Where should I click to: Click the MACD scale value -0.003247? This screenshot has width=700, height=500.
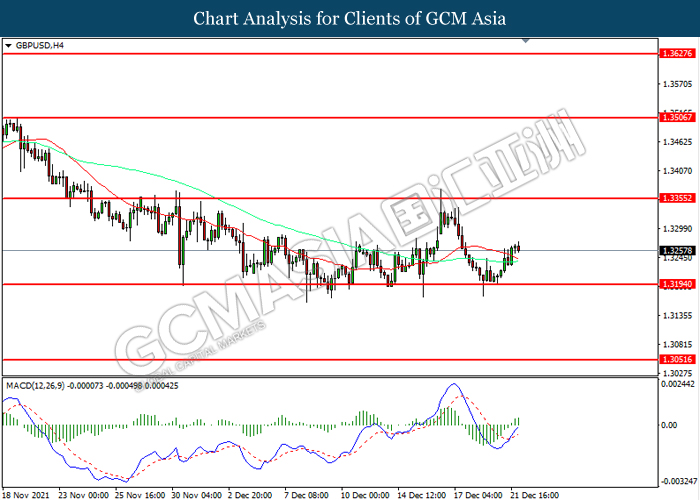[x=679, y=482]
